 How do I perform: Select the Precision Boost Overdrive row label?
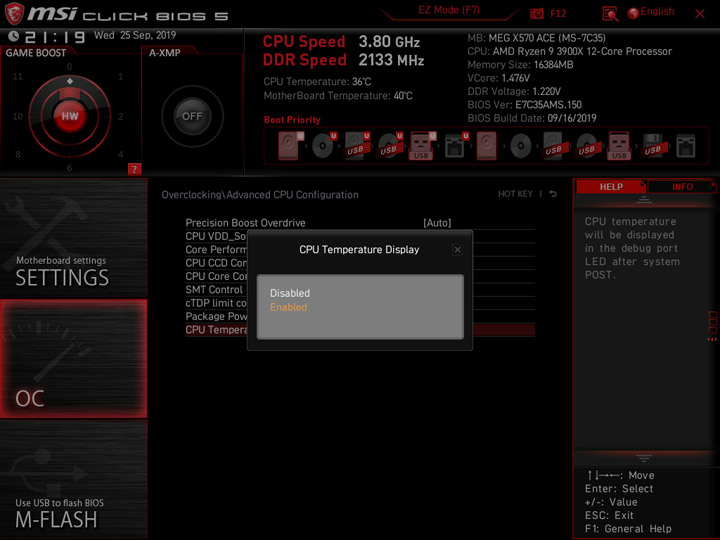[245, 223]
